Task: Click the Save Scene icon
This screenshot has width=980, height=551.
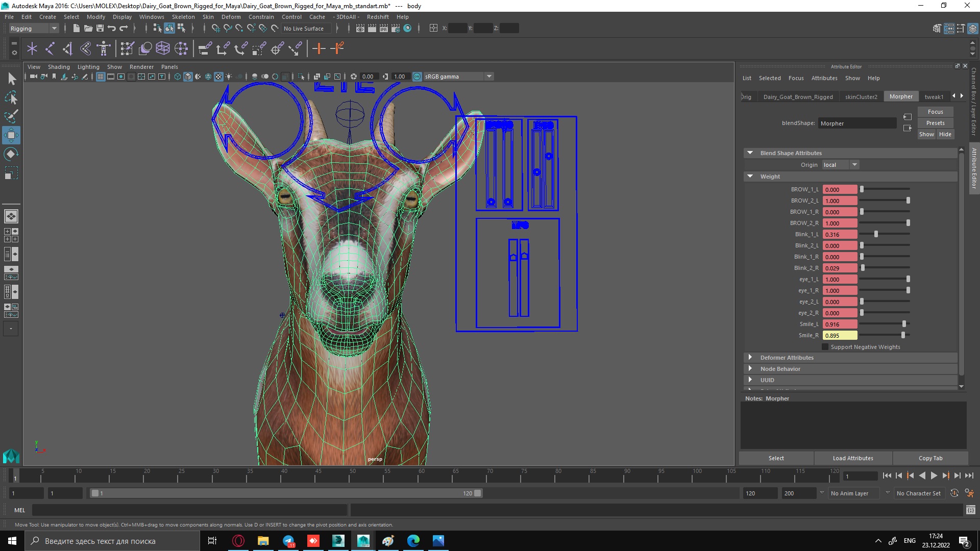Action: point(100,28)
